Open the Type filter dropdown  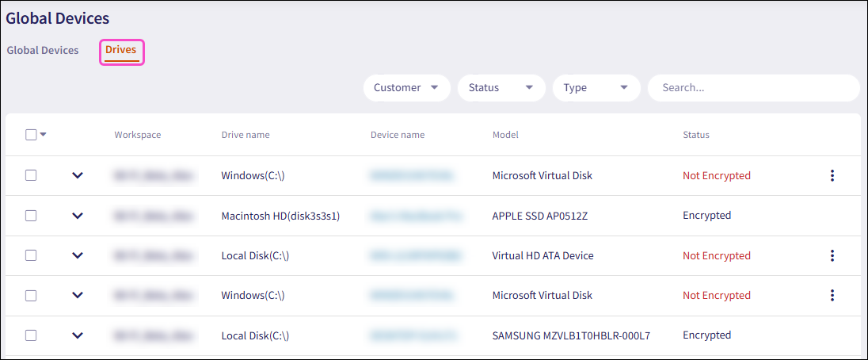click(596, 88)
